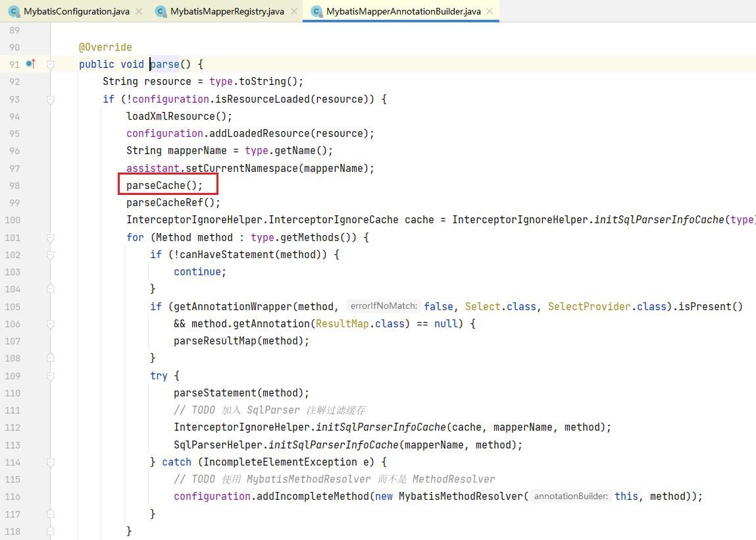The height and width of the screenshot is (540, 756).
Task: Close the MybatisMapperRegistry.java tab
Action: (x=293, y=11)
